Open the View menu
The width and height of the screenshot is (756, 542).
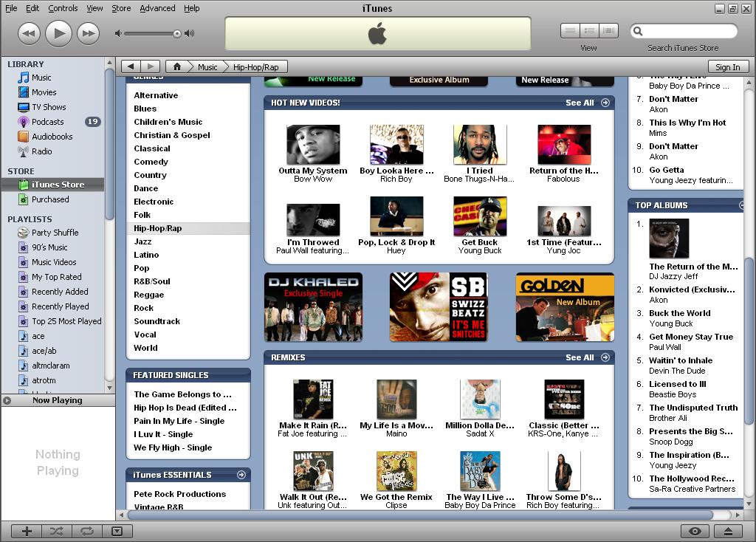(x=94, y=8)
